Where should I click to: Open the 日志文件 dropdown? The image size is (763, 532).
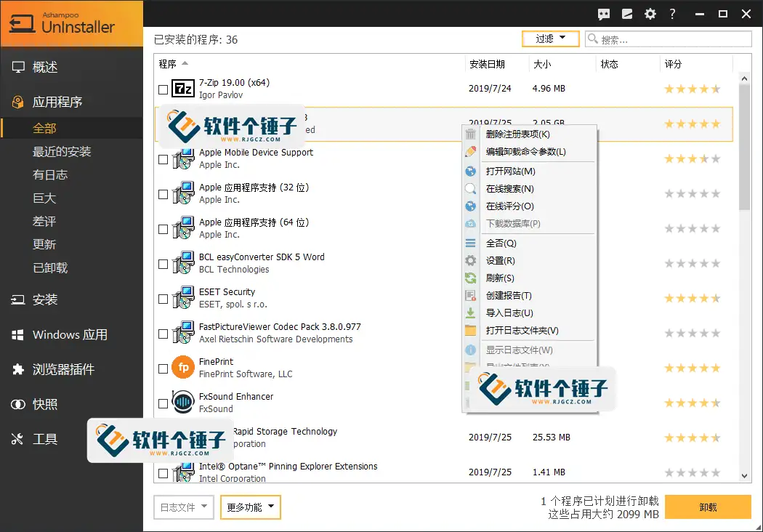click(x=184, y=507)
